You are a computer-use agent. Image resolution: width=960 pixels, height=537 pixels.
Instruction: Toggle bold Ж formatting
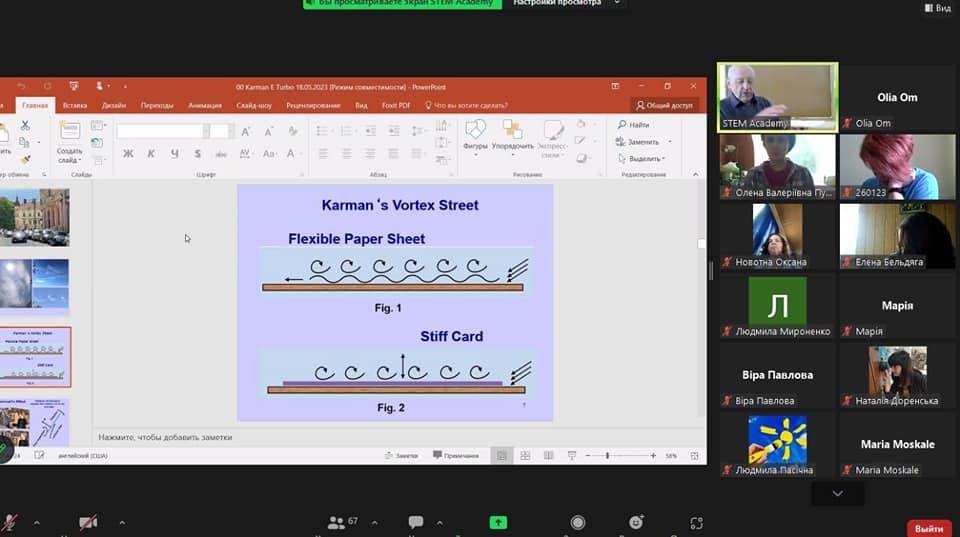click(128, 153)
